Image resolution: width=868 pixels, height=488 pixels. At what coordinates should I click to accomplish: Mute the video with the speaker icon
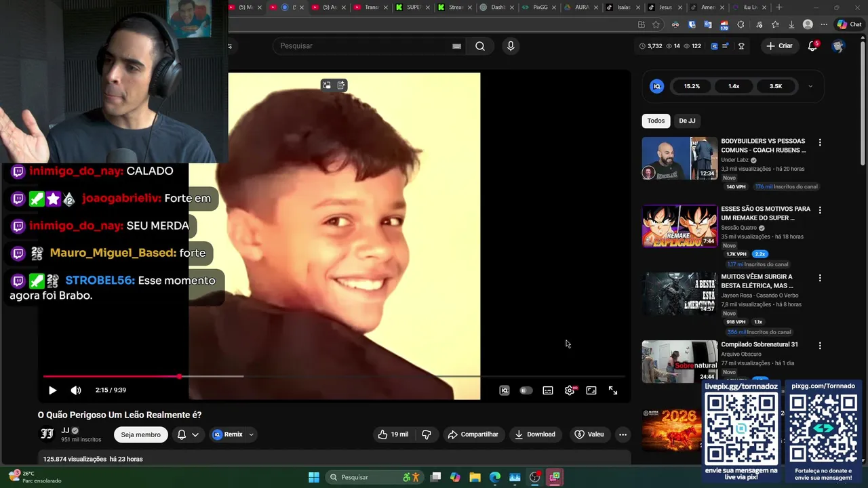point(76,390)
